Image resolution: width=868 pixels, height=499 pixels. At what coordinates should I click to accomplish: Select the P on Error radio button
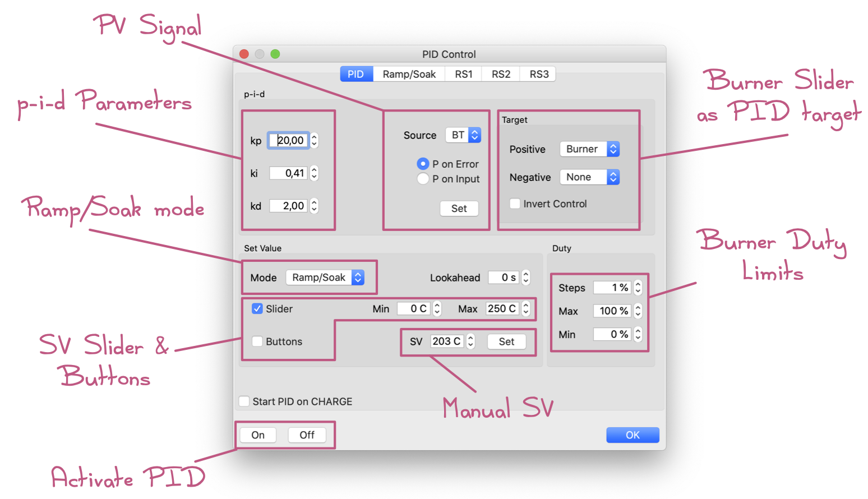click(x=423, y=164)
